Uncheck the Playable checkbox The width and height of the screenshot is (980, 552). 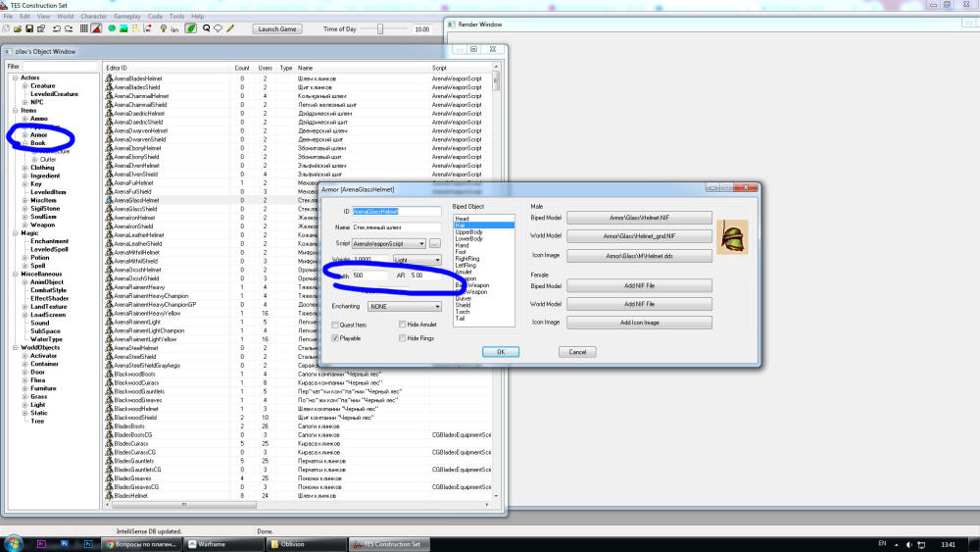point(335,338)
